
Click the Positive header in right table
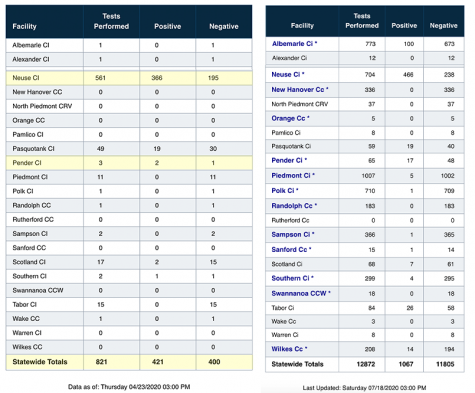click(404, 26)
